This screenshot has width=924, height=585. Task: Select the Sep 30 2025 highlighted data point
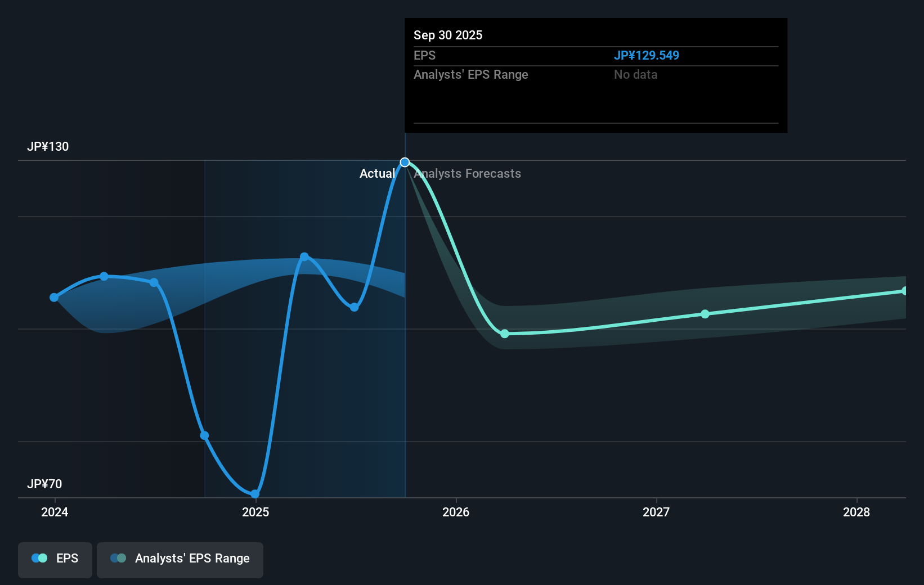click(x=405, y=163)
